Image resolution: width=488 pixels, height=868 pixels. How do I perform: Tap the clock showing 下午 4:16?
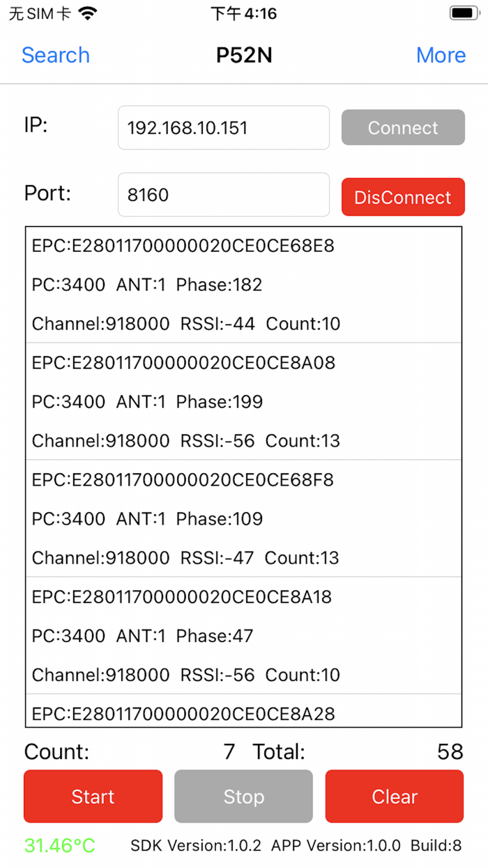[244, 13]
